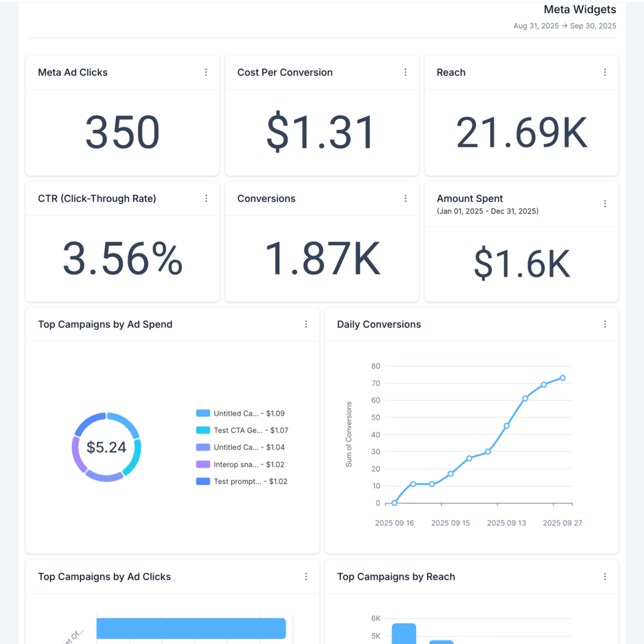644x644 pixels.
Task: Click the 1.87K Conversions value
Action: coord(322,259)
